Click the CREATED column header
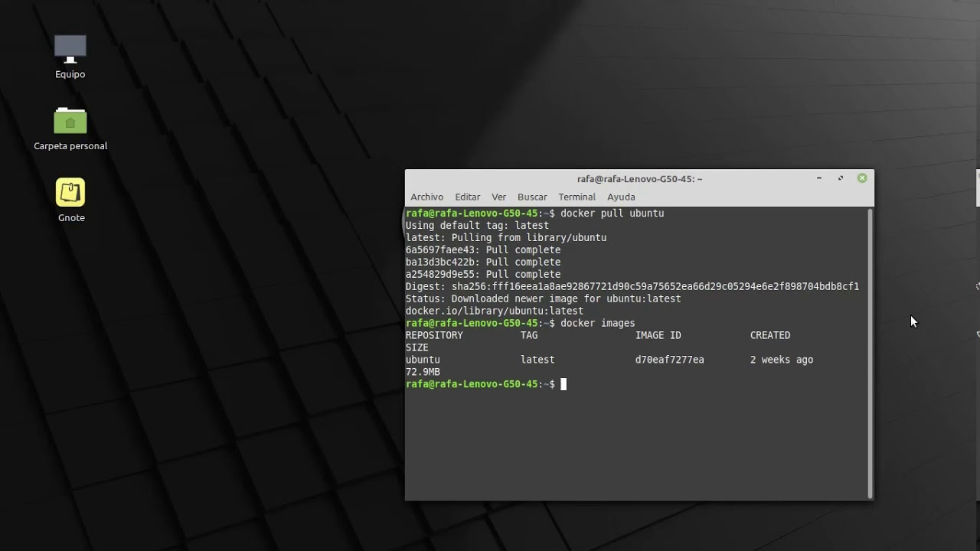 pos(770,336)
